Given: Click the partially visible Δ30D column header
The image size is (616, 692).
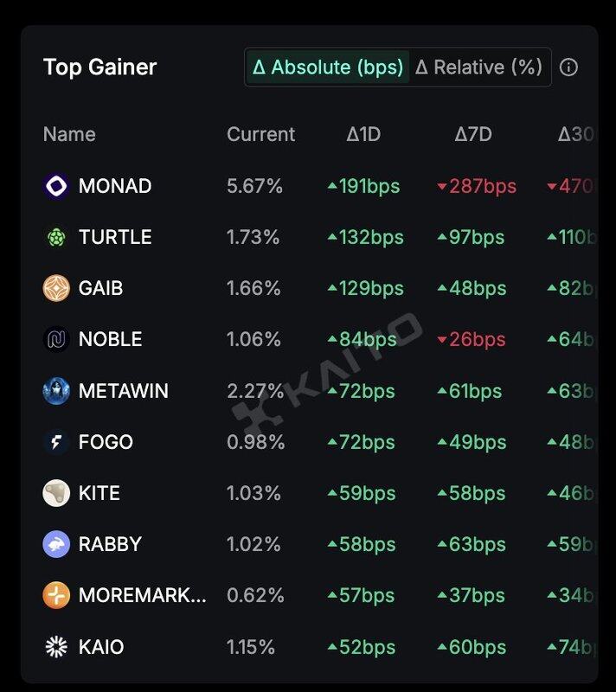Looking at the screenshot, I should [x=576, y=134].
